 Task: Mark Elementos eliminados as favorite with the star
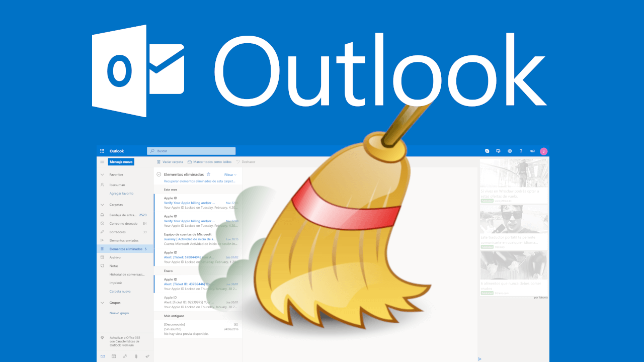(x=208, y=174)
